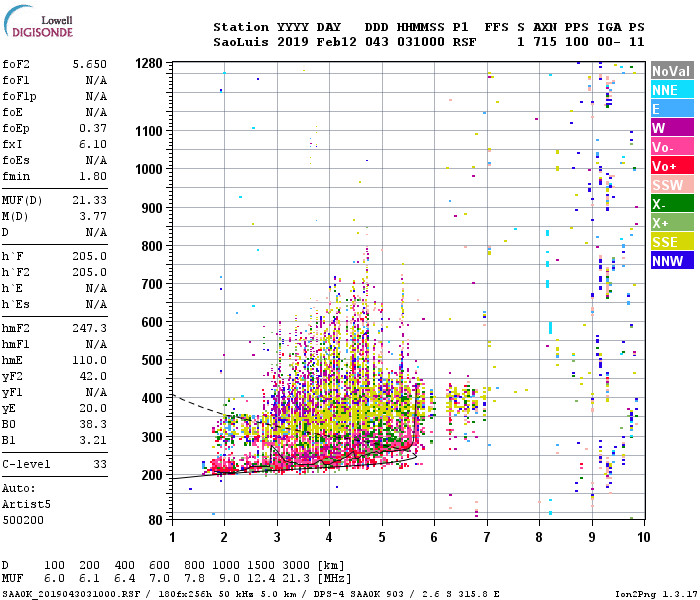Click the foF2 value 5.650

point(90,64)
